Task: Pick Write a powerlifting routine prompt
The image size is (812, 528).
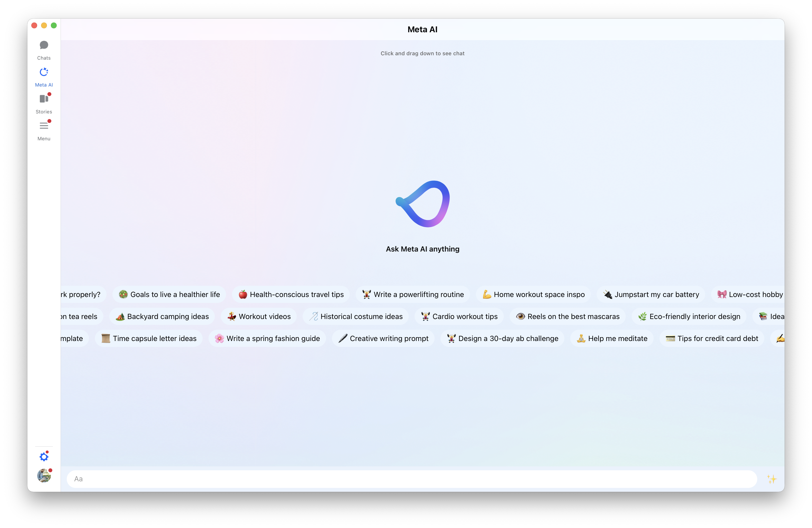Action: coord(413,294)
